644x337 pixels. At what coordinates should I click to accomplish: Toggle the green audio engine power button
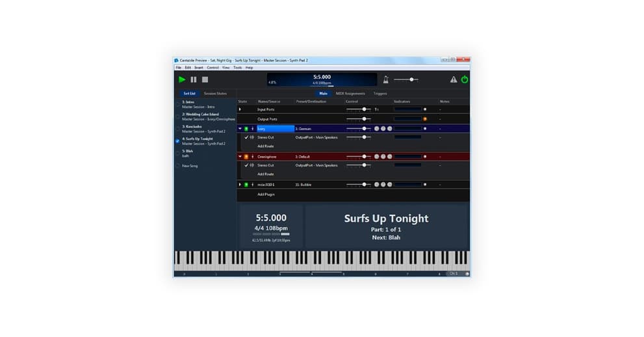click(465, 80)
